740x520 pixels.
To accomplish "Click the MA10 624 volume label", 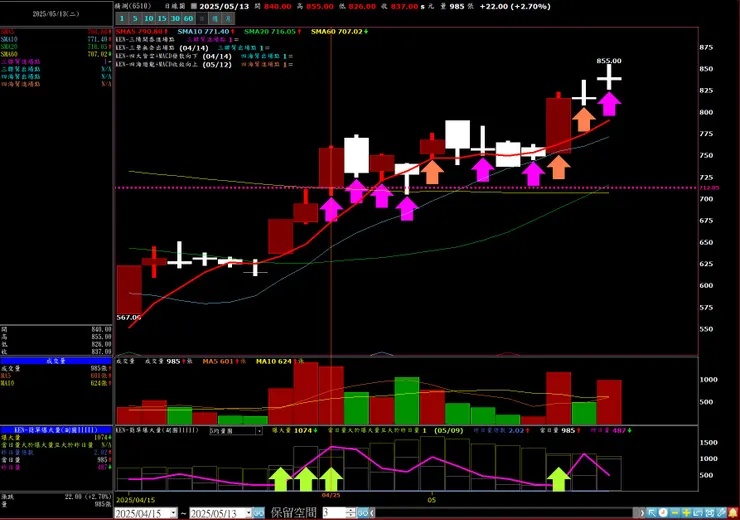I will tap(279, 361).
